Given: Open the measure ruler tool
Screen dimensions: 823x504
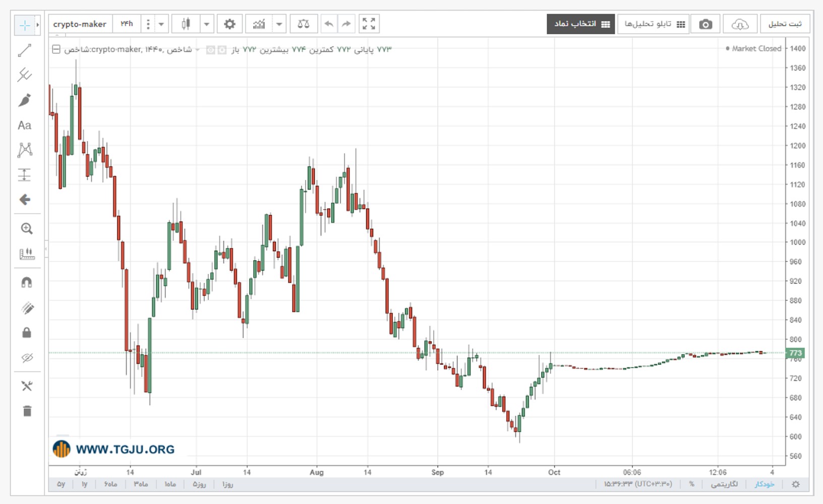Looking at the screenshot, I should coord(27,254).
